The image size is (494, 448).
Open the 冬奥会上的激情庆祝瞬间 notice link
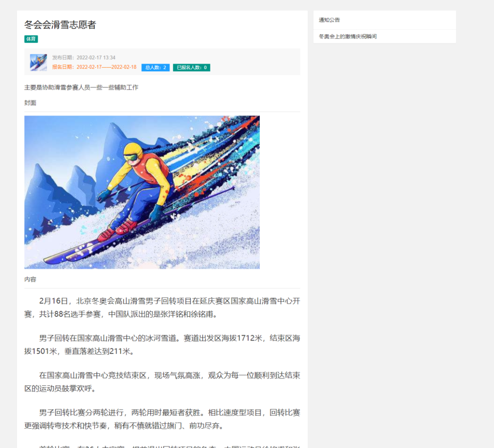pos(348,37)
